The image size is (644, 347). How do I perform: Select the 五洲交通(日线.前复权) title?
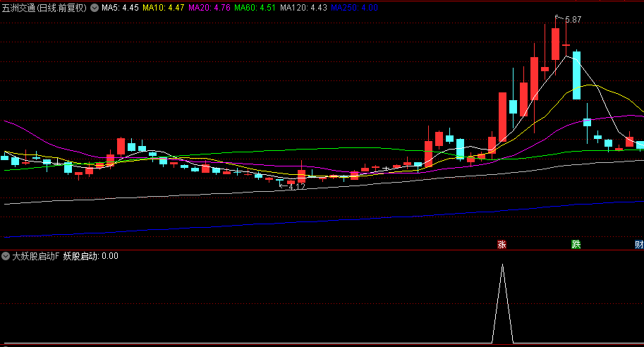click(44, 8)
